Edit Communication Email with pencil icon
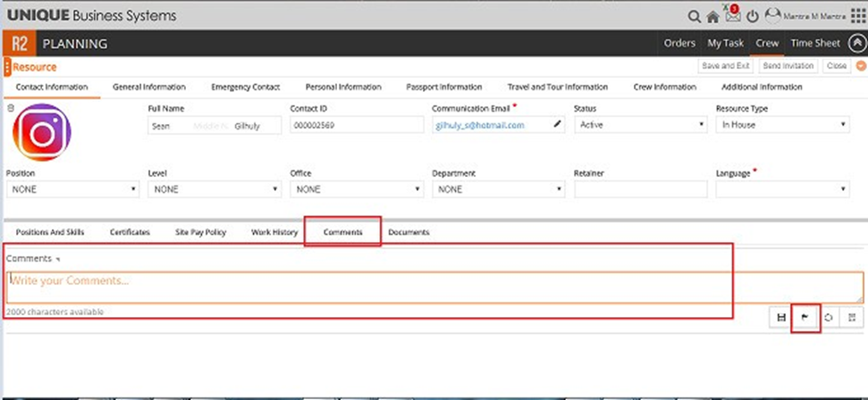The width and height of the screenshot is (868, 400). pos(558,125)
